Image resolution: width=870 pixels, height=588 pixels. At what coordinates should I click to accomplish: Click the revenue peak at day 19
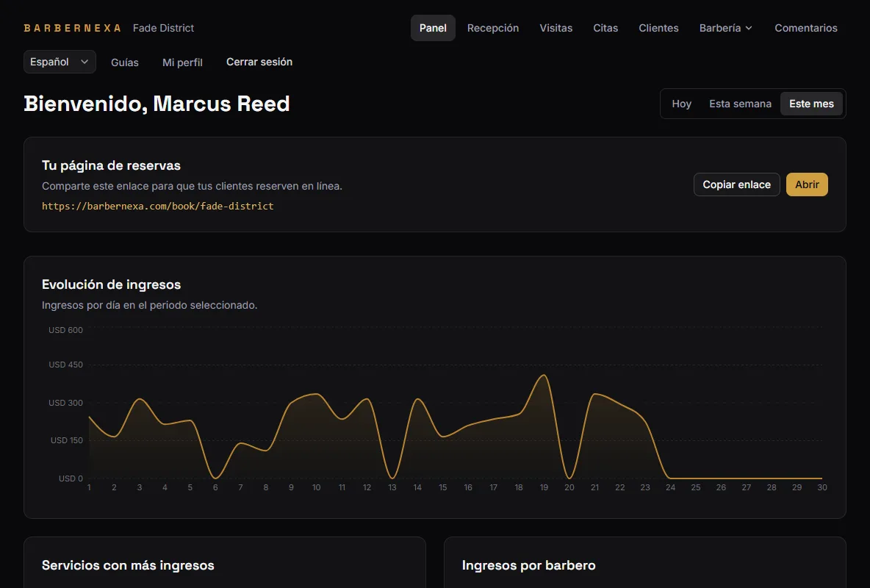[x=544, y=376]
